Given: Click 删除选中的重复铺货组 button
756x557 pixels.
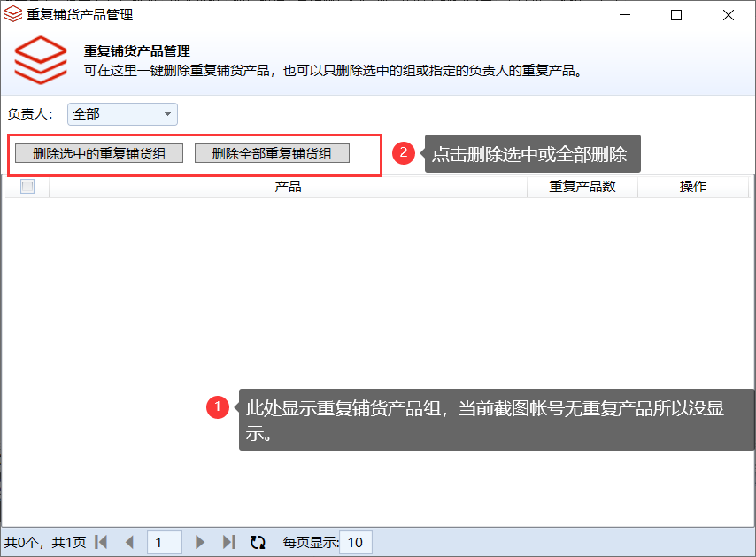Looking at the screenshot, I should pyautogui.click(x=99, y=153).
